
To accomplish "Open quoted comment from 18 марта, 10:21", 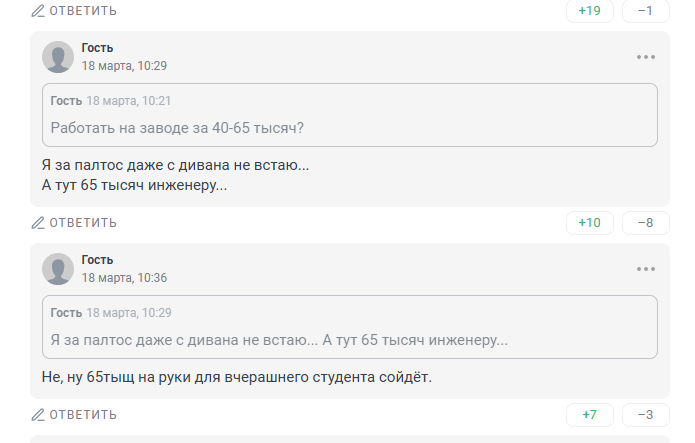I will pos(350,115).
